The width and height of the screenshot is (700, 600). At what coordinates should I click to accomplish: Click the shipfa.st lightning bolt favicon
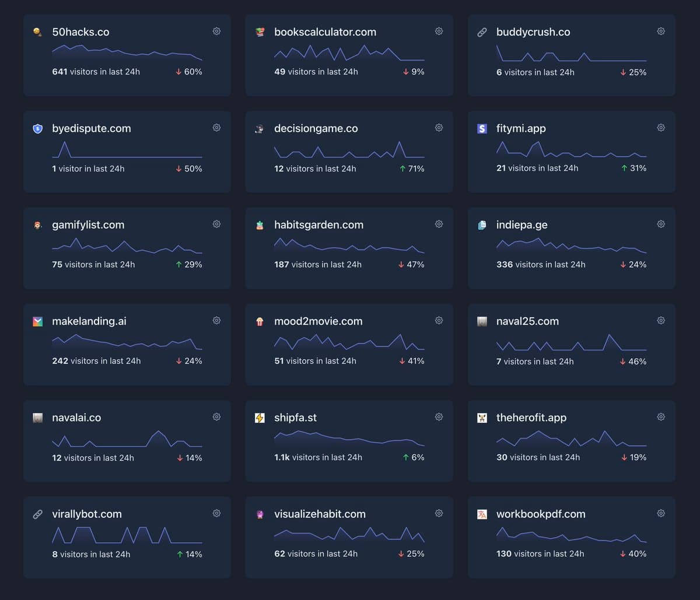click(260, 417)
